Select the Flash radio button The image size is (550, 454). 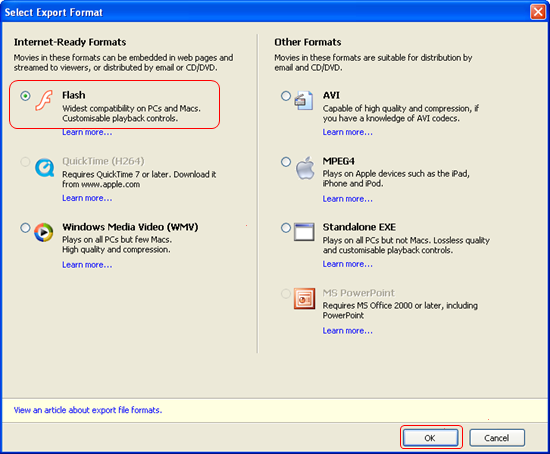coord(25,96)
